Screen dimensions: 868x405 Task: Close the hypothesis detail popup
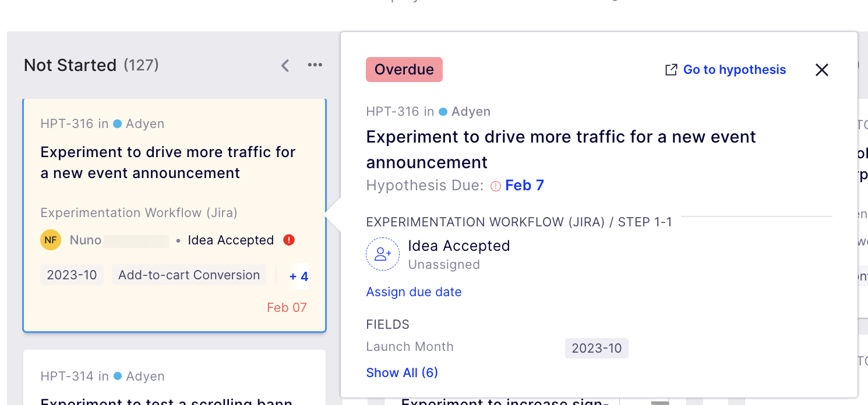pyautogui.click(x=822, y=70)
